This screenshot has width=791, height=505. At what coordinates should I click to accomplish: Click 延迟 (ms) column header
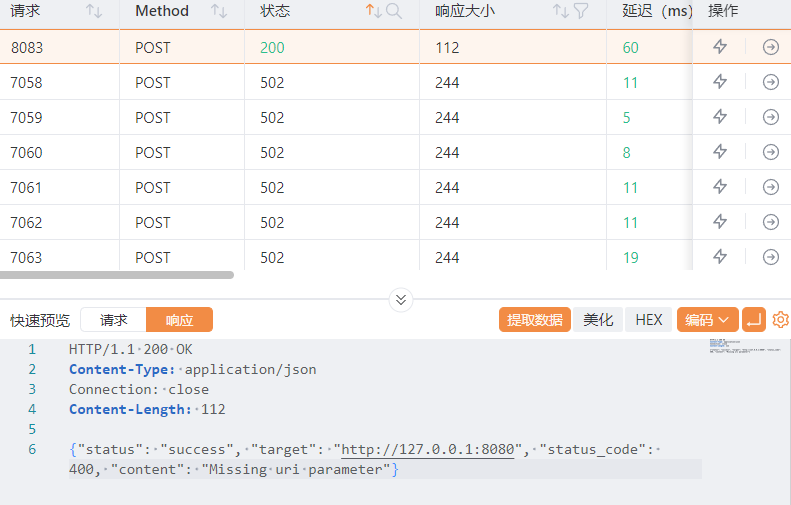[x=657, y=11]
